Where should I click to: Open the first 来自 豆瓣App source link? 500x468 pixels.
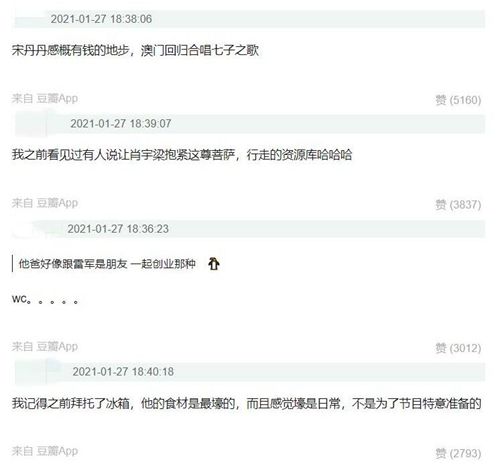tap(45, 98)
